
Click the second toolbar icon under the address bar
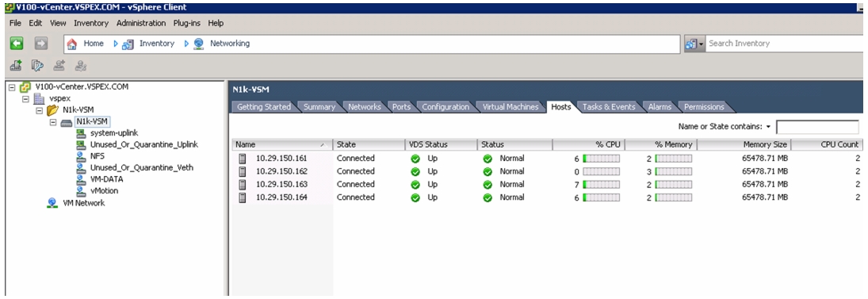(x=37, y=66)
